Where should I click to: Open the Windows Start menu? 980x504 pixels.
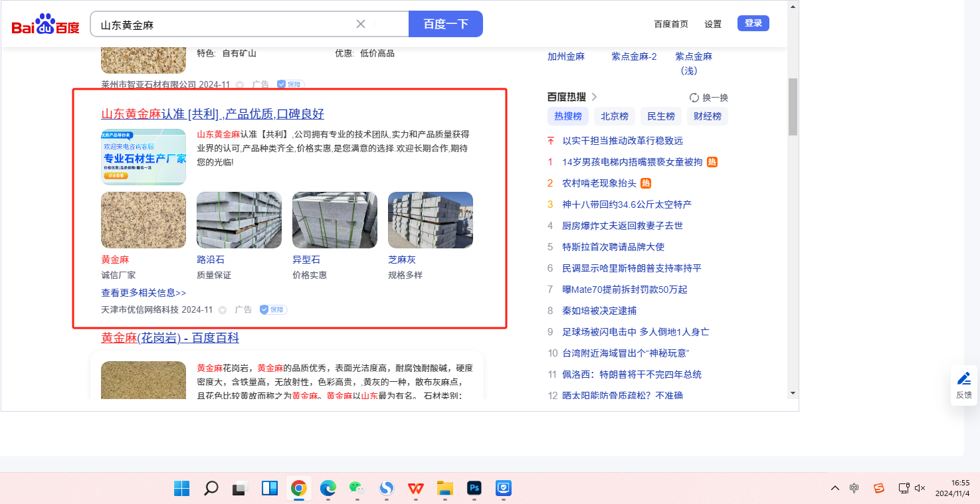click(181, 489)
